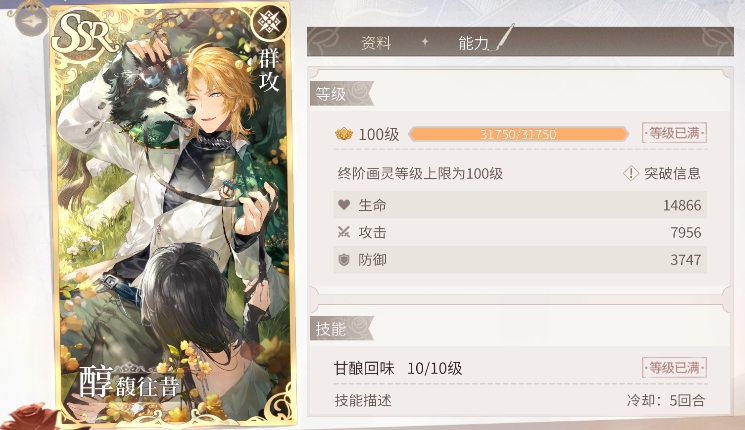Switch to the 能力 tab
Viewport: 745px width, 430px height.
coord(473,43)
